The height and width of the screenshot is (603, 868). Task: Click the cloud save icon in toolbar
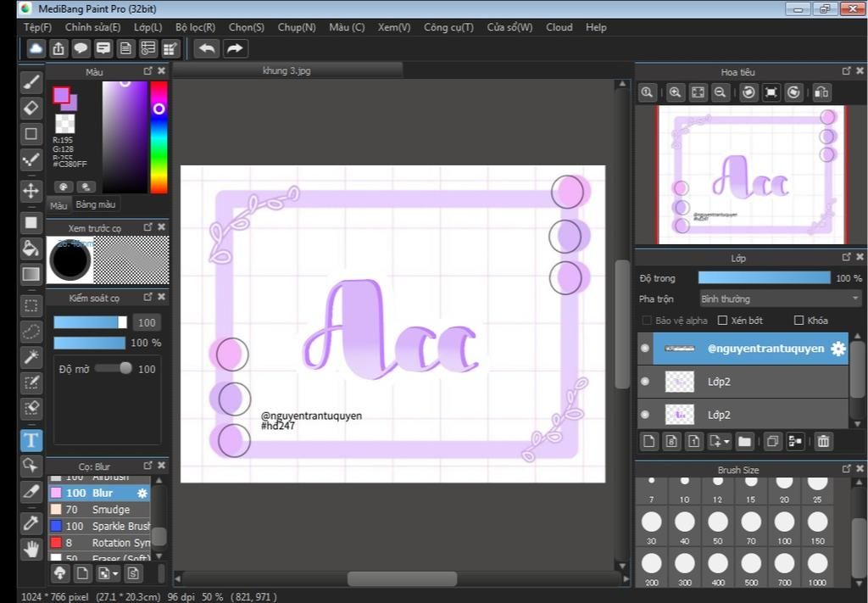click(x=36, y=48)
